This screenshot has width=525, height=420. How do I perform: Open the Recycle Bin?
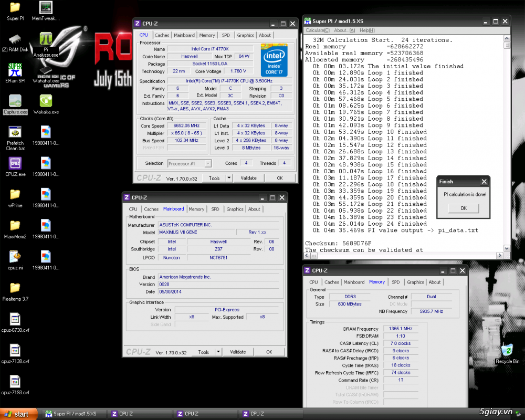pyautogui.click(x=507, y=351)
